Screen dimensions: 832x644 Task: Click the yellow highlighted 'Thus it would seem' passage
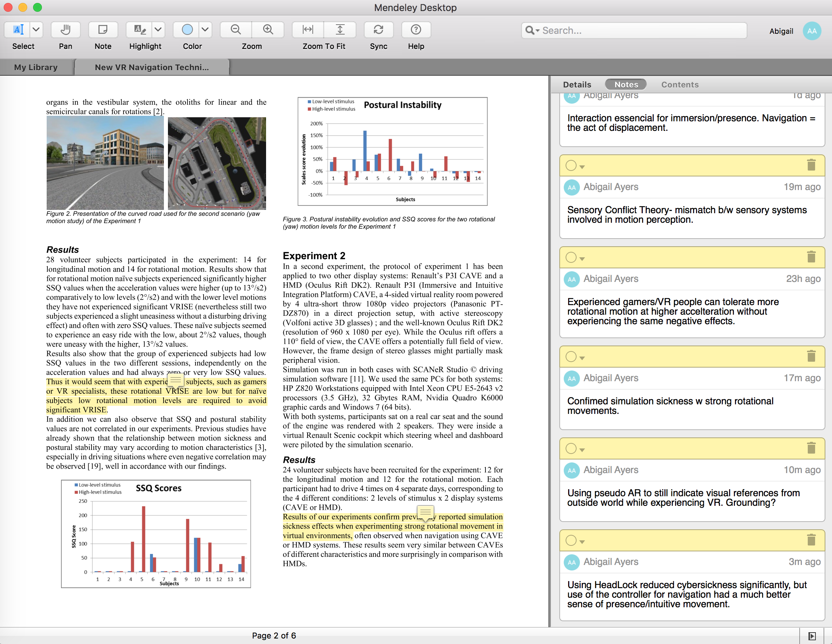click(x=156, y=396)
